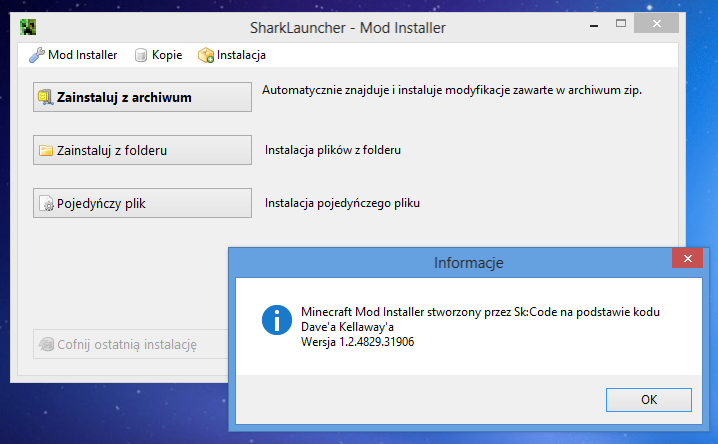This screenshot has width=718, height=444.
Task: Click the database icon beside Kopie
Action: point(141,55)
